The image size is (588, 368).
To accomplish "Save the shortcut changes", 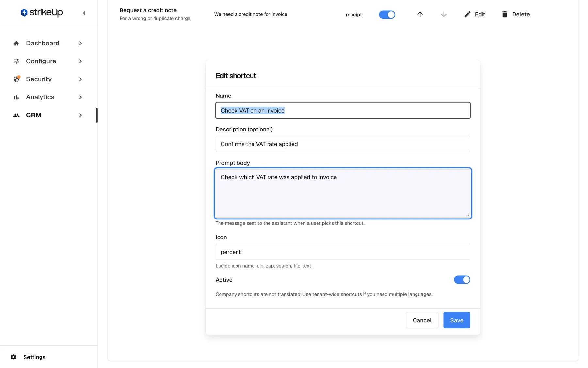I will [x=457, y=320].
